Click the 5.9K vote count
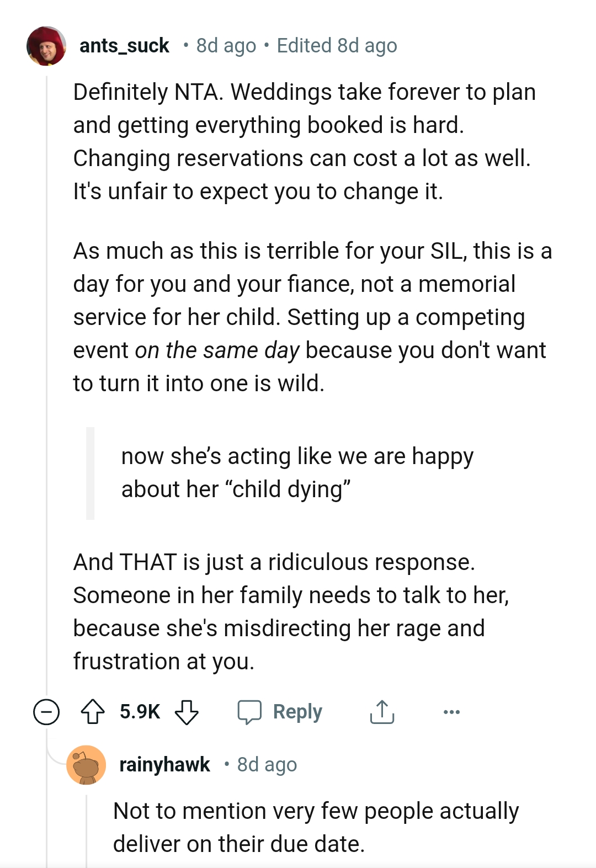Image resolution: width=596 pixels, height=868 pixels. coord(140,712)
